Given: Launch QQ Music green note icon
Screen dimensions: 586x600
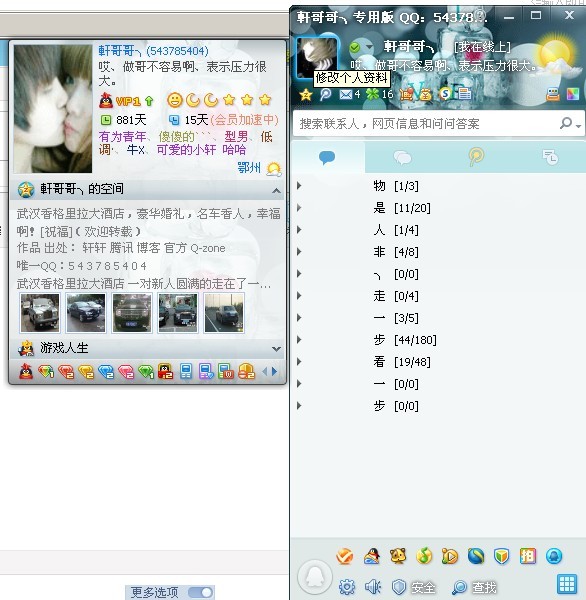Looking at the screenshot, I should click(424, 556).
